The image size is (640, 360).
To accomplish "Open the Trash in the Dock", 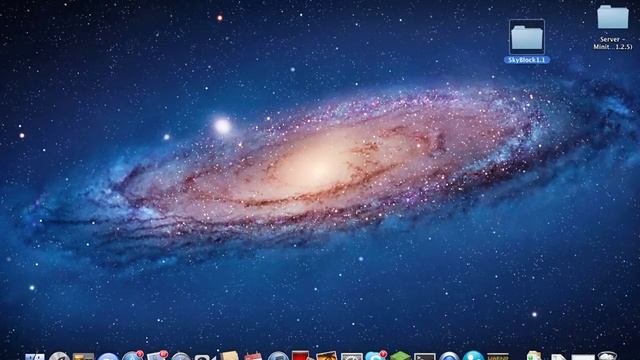I will (607, 356).
